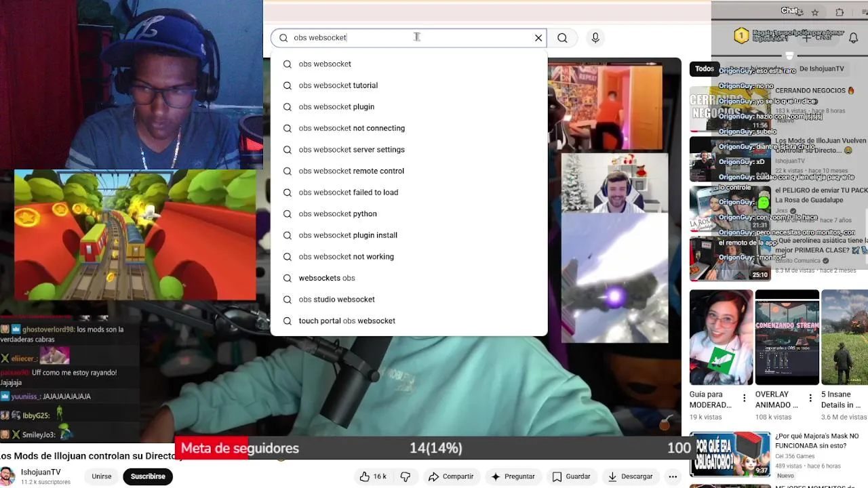This screenshot has height=488, width=868.
Task: Open IshojuanTV channel avatar
Action: [7, 476]
